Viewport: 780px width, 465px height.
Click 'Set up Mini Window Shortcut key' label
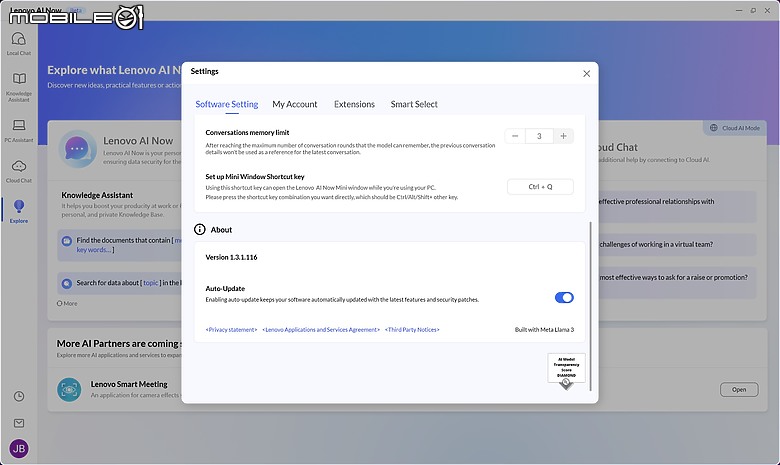click(255, 177)
